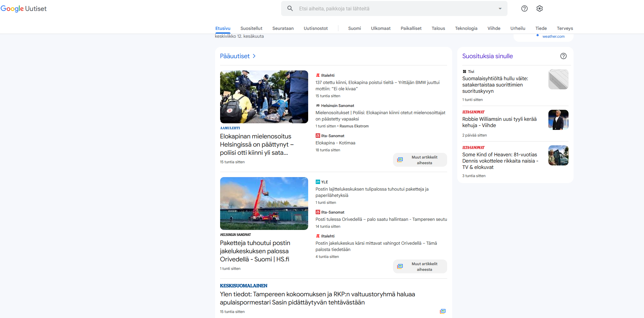The height and width of the screenshot is (318, 644).
Task: Open the Uutisnostot tab
Action: (316, 28)
